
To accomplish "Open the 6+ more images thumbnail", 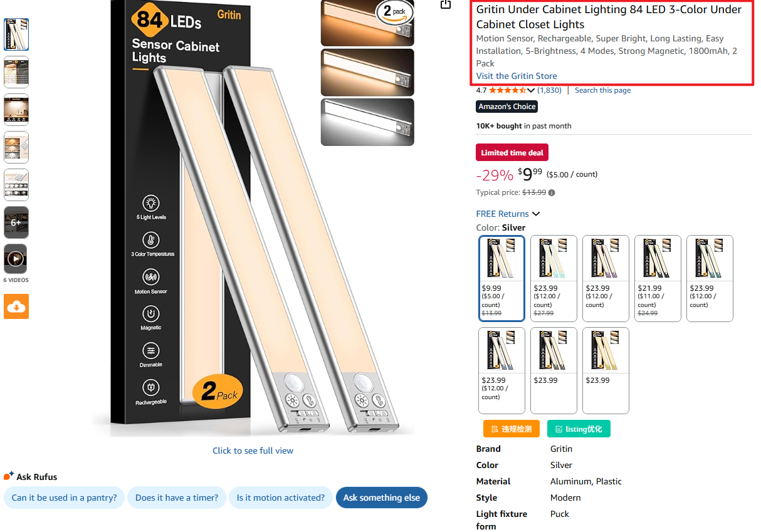I will tap(16, 222).
